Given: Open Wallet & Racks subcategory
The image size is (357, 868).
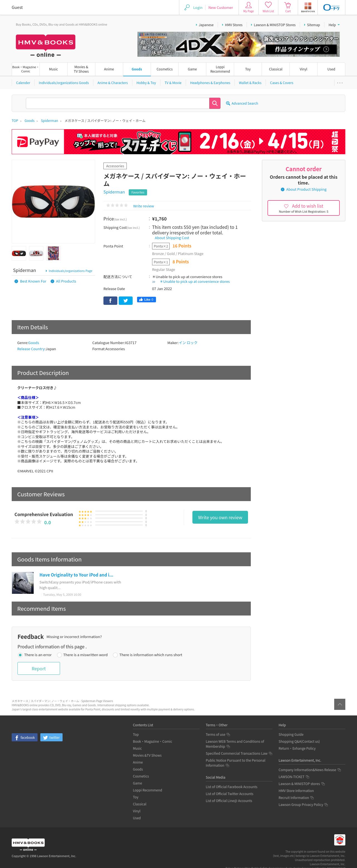Looking at the screenshot, I should [250, 83].
